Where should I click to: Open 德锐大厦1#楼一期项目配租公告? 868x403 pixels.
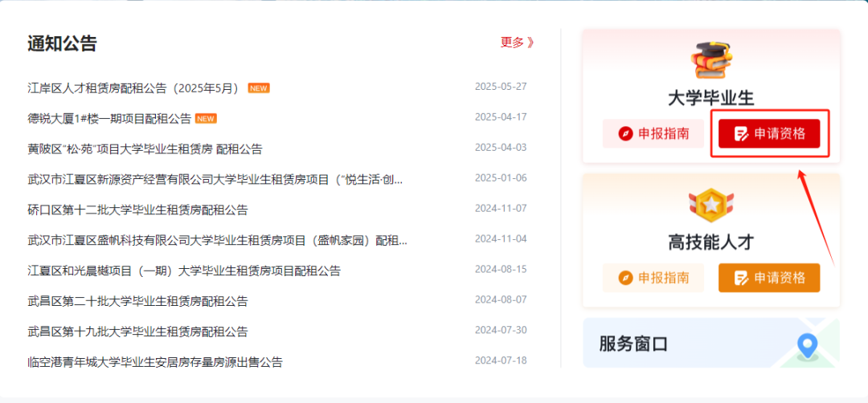[109, 118]
